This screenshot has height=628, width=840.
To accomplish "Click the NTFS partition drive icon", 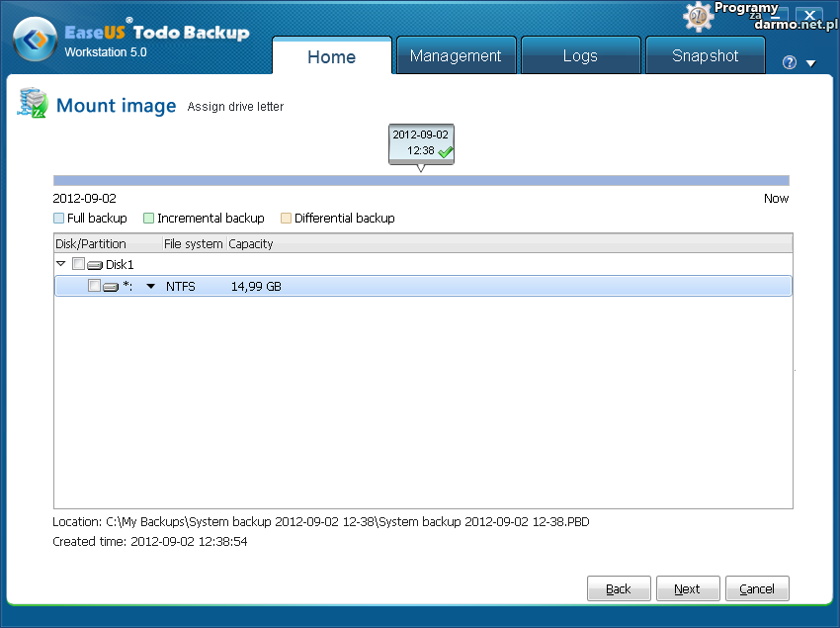I will (x=111, y=286).
